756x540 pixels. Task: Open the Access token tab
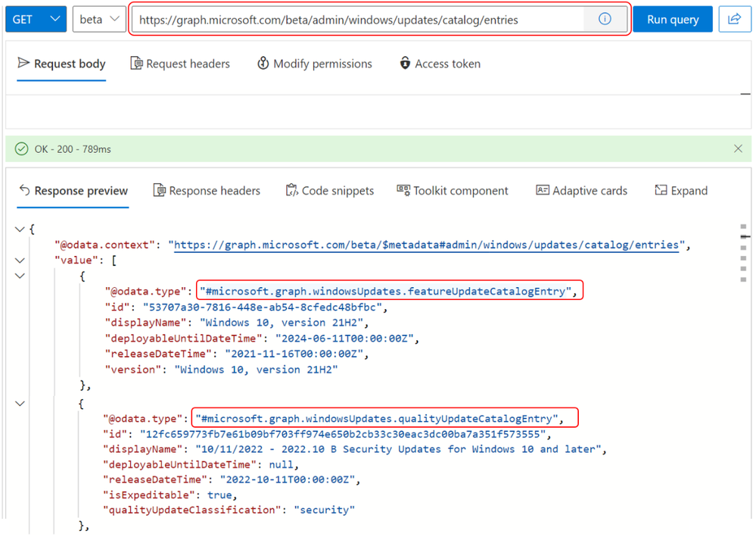pos(440,64)
